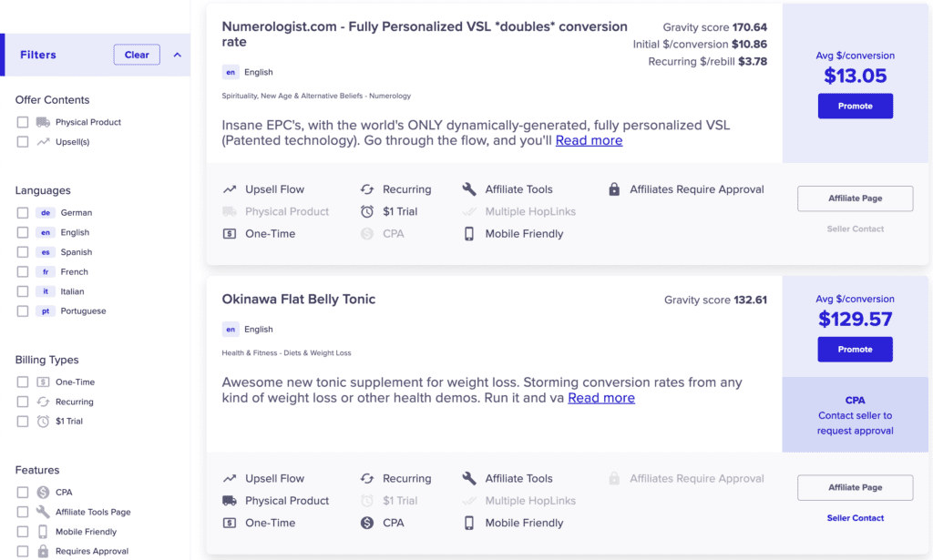The height and width of the screenshot is (560, 933).
Task: Tick the English language checkbox
Action: coord(23,232)
